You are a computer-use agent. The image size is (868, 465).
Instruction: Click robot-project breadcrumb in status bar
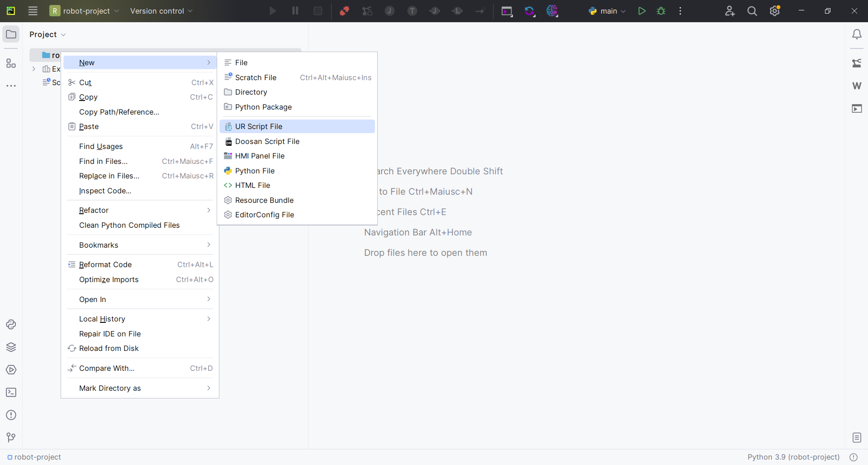pyautogui.click(x=37, y=457)
